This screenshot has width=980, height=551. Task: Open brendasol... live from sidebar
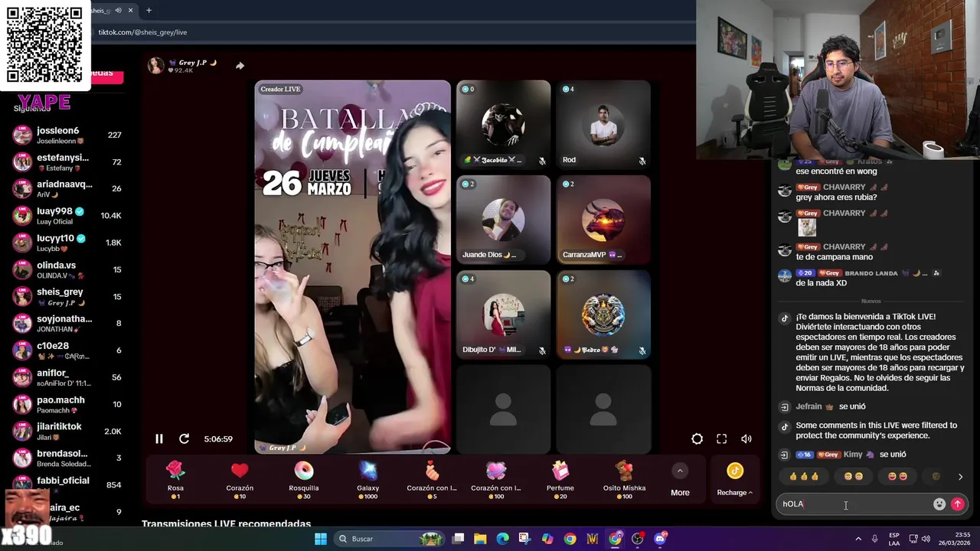click(x=67, y=458)
